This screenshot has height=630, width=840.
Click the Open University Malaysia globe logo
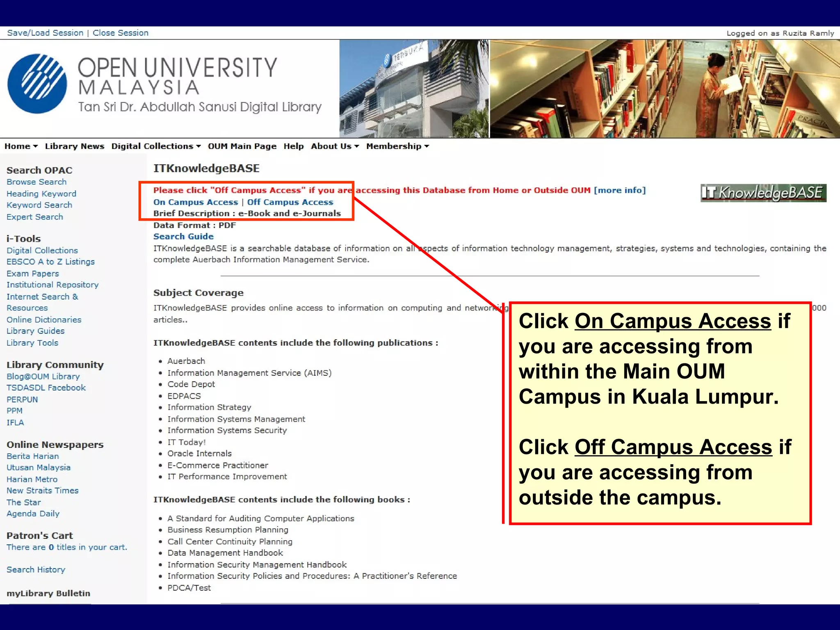(x=37, y=84)
